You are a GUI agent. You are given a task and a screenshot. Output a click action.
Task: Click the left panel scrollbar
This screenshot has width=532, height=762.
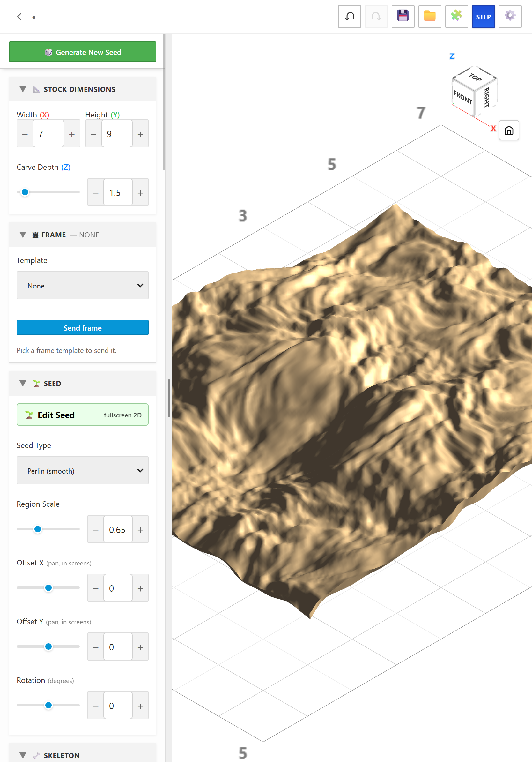pyautogui.click(x=164, y=102)
